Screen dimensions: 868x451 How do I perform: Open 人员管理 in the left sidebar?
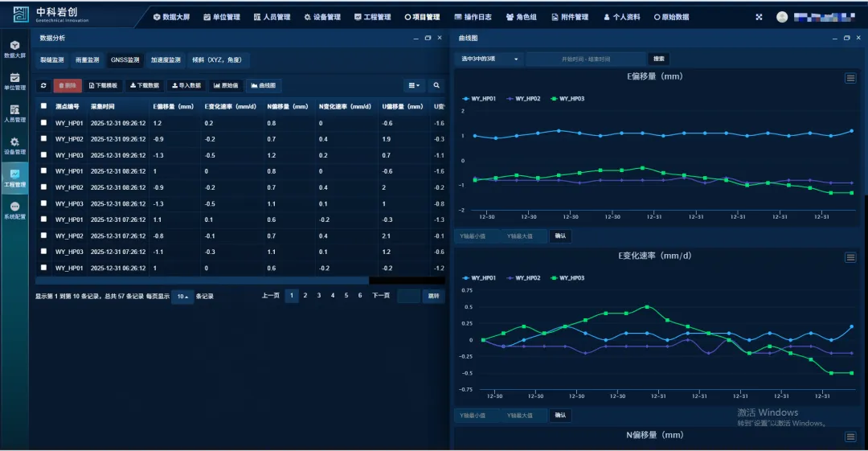coord(14,113)
